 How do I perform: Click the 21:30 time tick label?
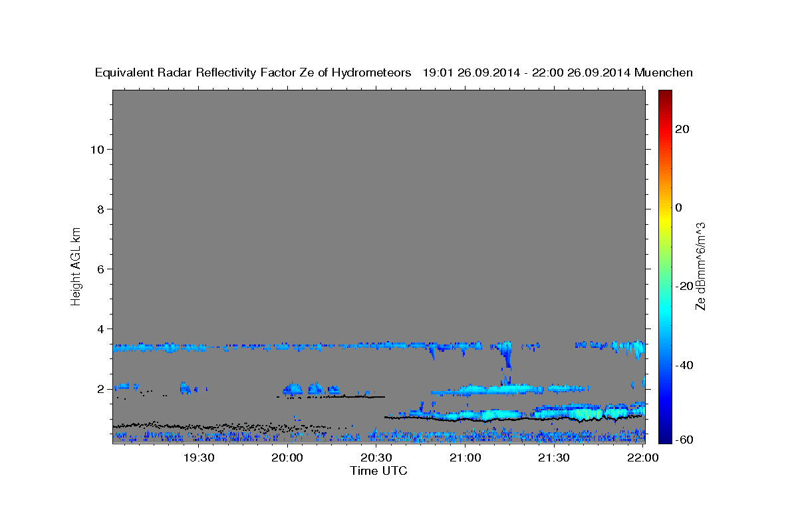pos(554,458)
